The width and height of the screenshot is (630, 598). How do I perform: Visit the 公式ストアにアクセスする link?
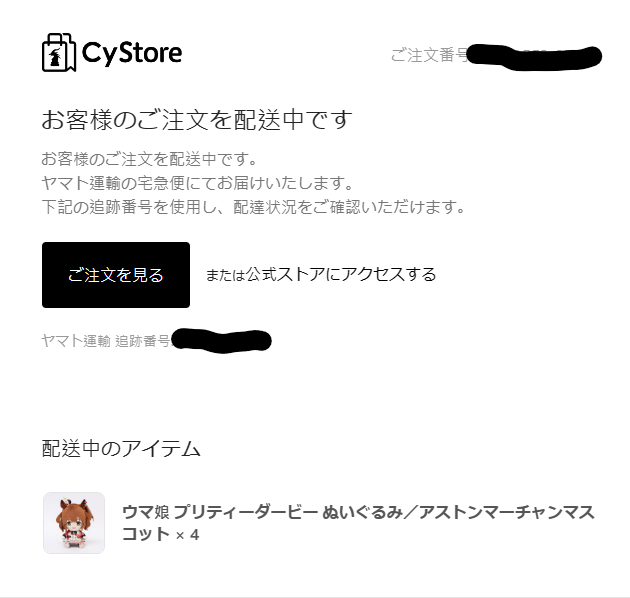click(x=341, y=274)
